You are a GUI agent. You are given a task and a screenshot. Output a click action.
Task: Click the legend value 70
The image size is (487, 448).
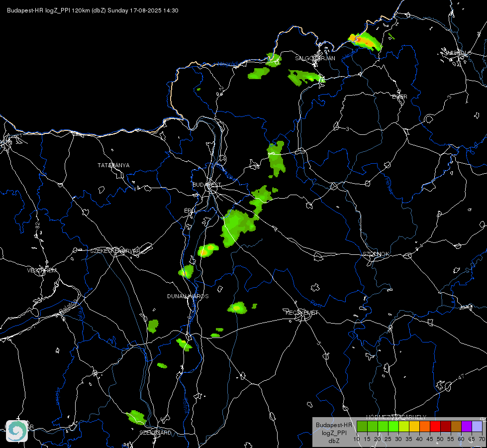point(482,440)
